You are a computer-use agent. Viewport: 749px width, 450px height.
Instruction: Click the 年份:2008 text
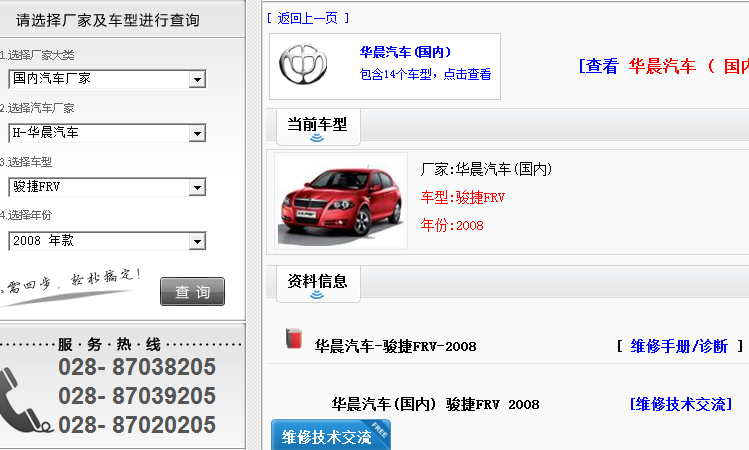452,225
